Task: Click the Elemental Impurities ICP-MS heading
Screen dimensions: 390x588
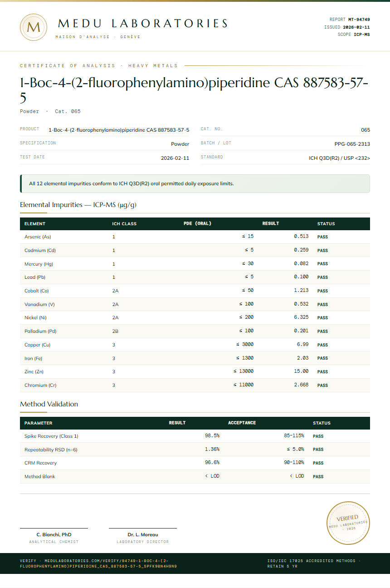Action: click(78, 205)
